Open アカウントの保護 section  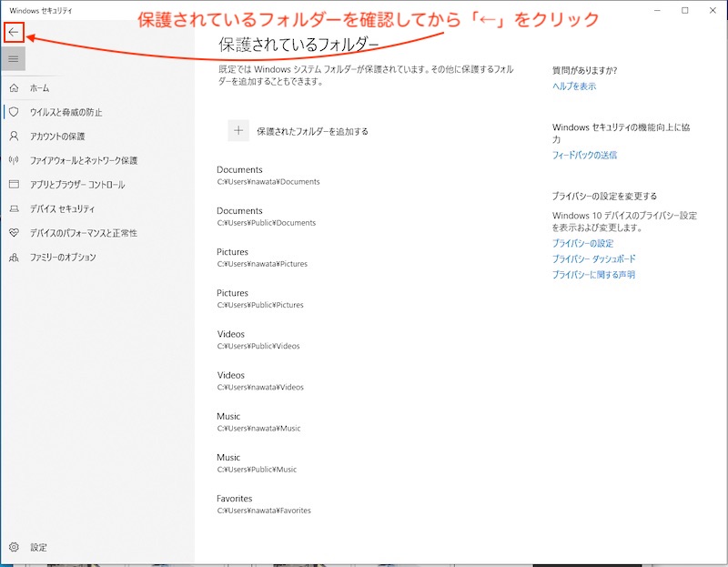(57, 136)
